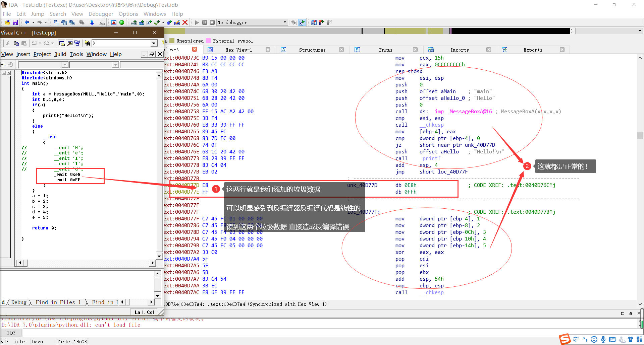The width and height of the screenshot is (644, 345).
Task: Click the microphone icon in the input method bar
Action: click(x=603, y=339)
